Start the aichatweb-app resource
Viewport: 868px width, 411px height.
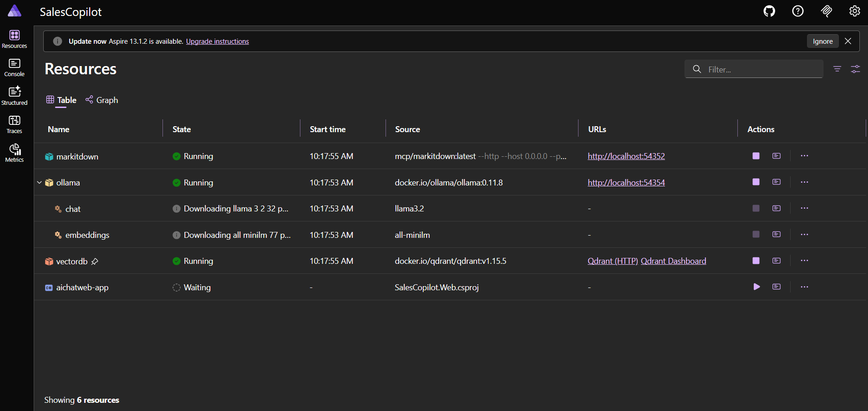[756, 287]
